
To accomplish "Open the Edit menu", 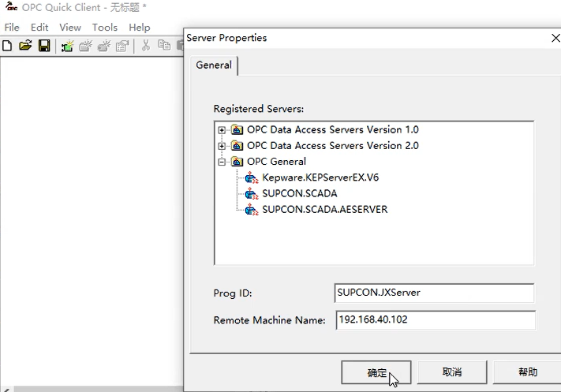I will point(39,28).
